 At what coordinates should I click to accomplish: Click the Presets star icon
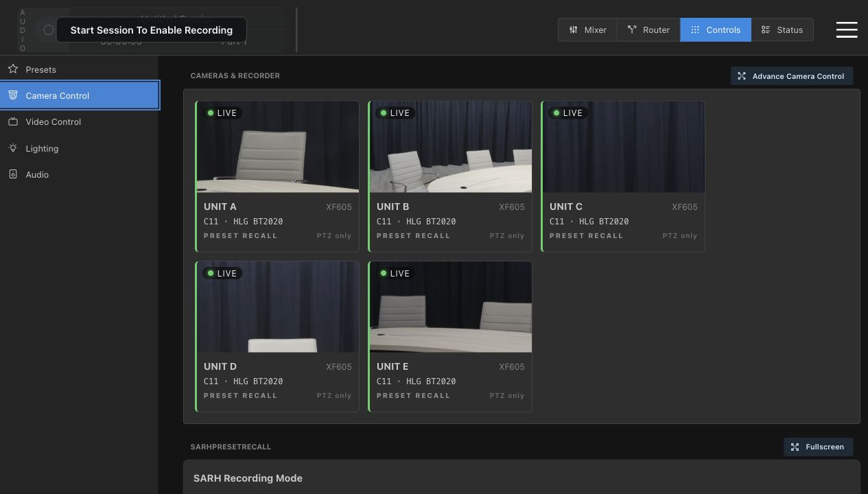tap(13, 69)
